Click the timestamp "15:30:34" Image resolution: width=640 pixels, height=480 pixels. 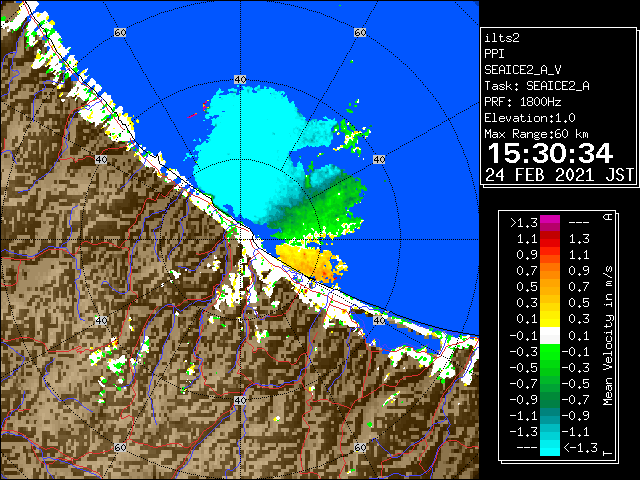click(x=550, y=153)
